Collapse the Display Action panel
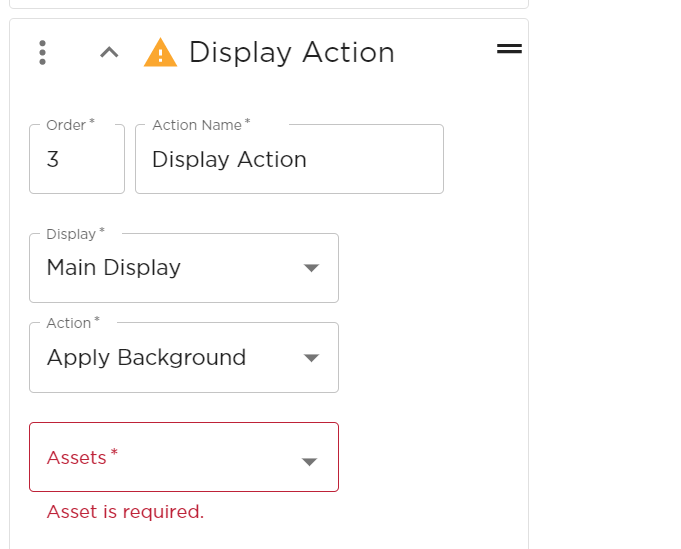This screenshot has height=549, width=681. click(x=110, y=53)
